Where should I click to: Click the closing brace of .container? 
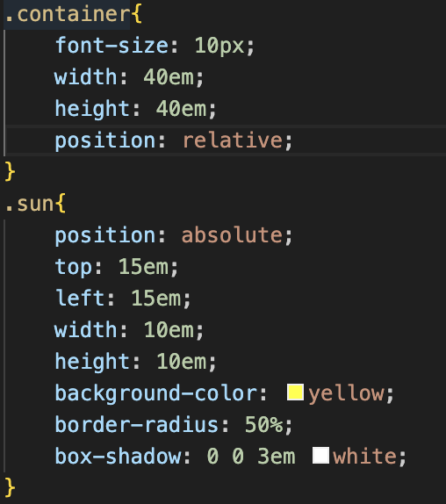click(10, 171)
